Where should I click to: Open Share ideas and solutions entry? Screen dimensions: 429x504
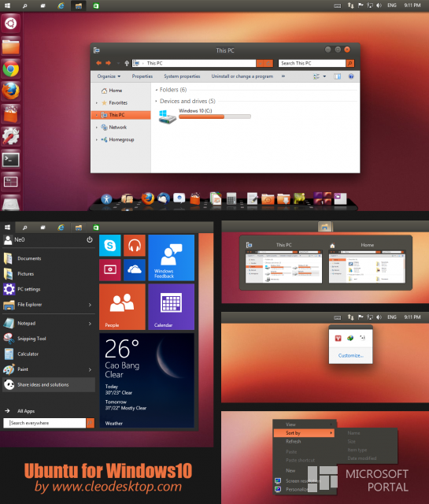point(49,385)
